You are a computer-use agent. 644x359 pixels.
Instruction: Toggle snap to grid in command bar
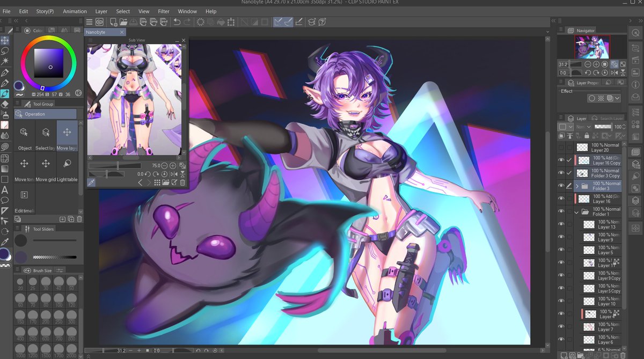(x=299, y=22)
